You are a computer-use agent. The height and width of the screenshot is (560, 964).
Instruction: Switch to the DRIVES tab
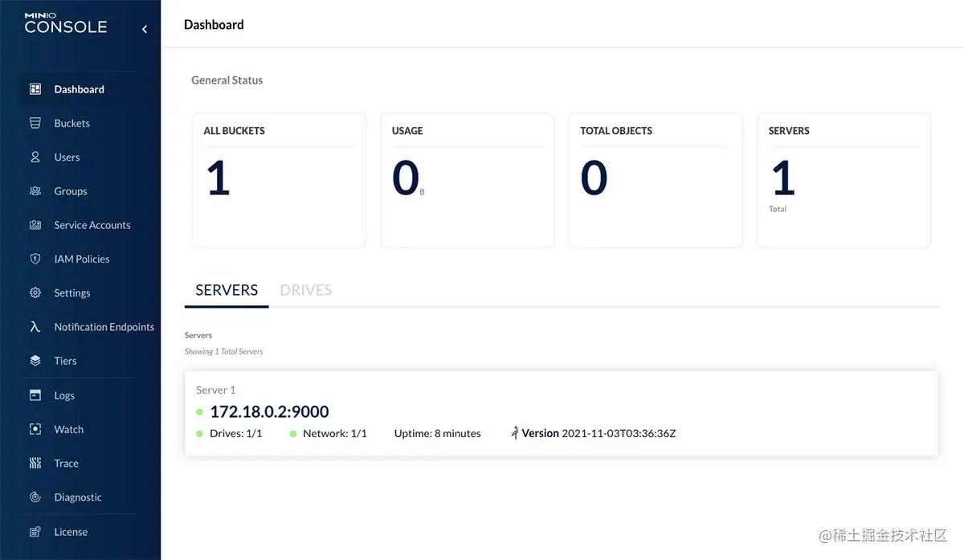pos(306,290)
